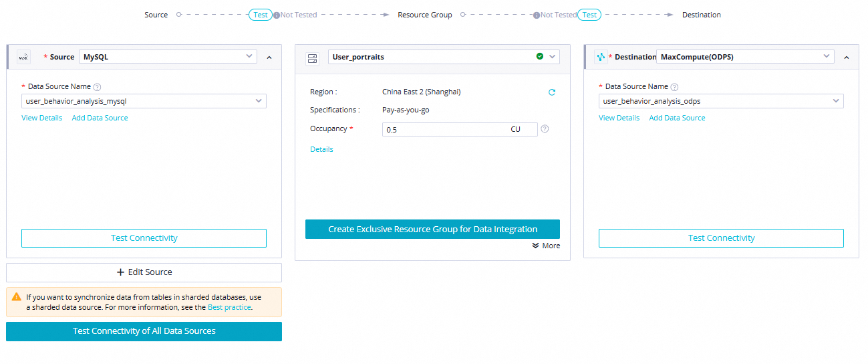Click the Occupancy input field showing 0.5
The image size is (868, 364).
pyautogui.click(x=460, y=129)
